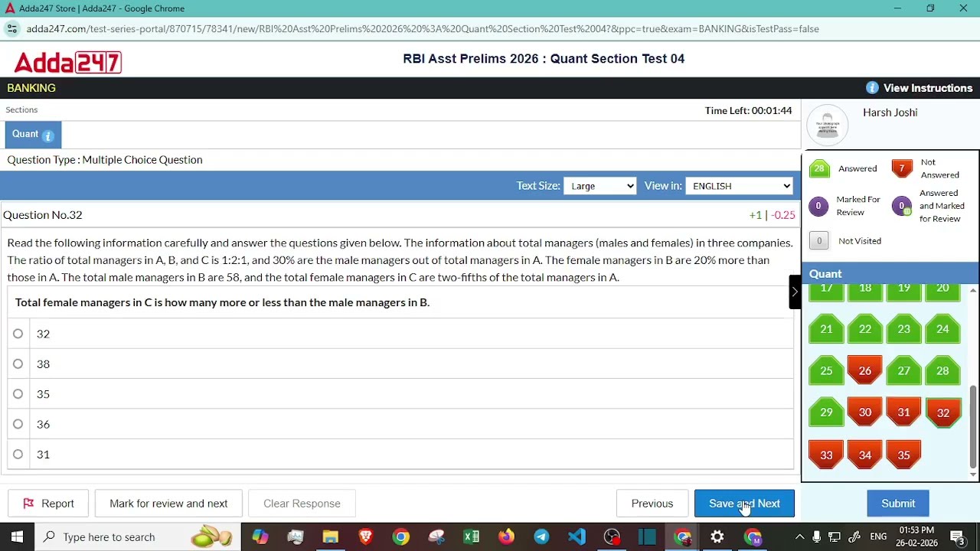This screenshot has width=980, height=551.
Task: Jump to question 21 in palette
Action: tap(826, 329)
